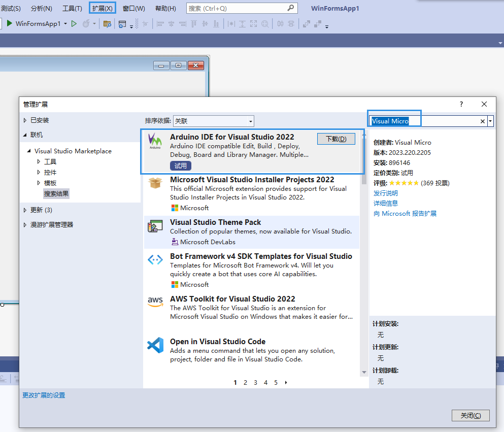Open the 分析(N) menu
This screenshot has height=432, width=504.
point(42,8)
